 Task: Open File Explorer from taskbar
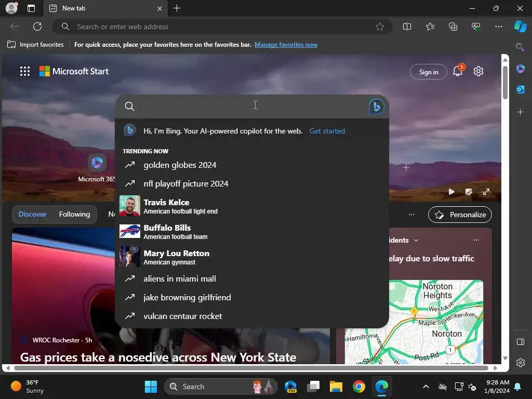[x=336, y=387]
